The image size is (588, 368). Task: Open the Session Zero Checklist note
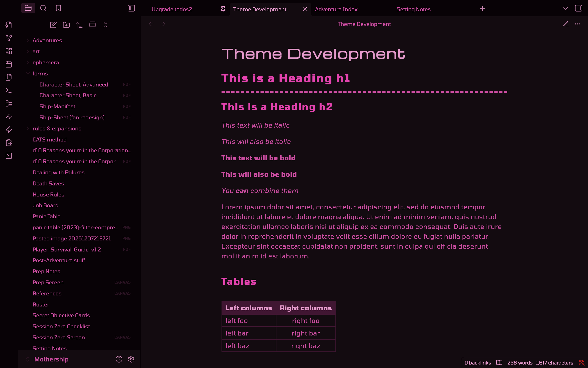[61, 326]
